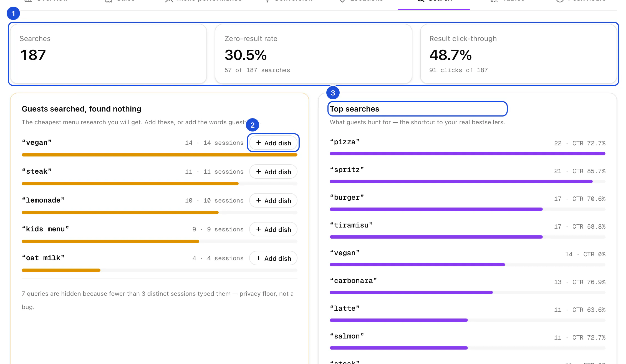
Task: Select the "10 · 10 sessions" count
Action: point(214,201)
